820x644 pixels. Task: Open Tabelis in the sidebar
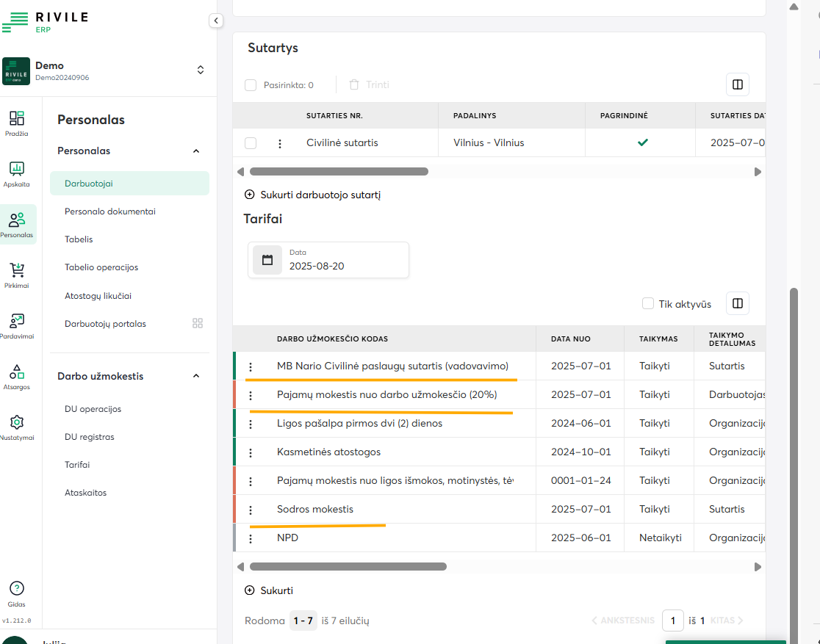pyautogui.click(x=79, y=239)
